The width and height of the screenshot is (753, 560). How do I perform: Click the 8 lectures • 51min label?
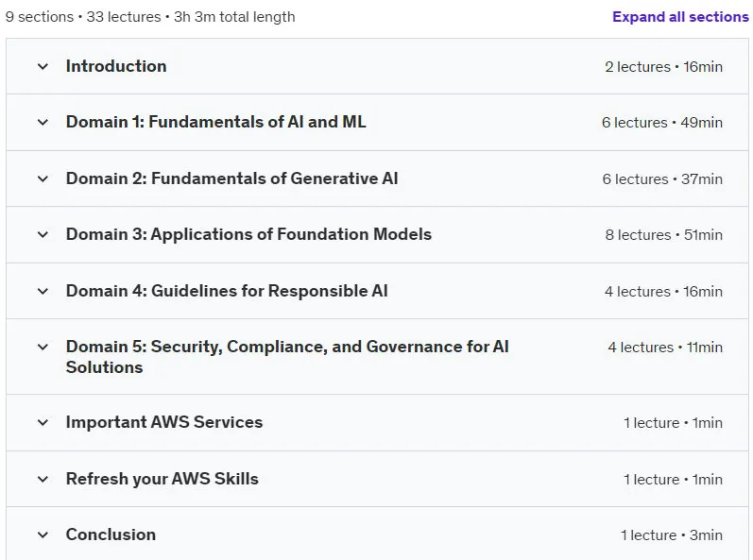pyautogui.click(x=663, y=234)
